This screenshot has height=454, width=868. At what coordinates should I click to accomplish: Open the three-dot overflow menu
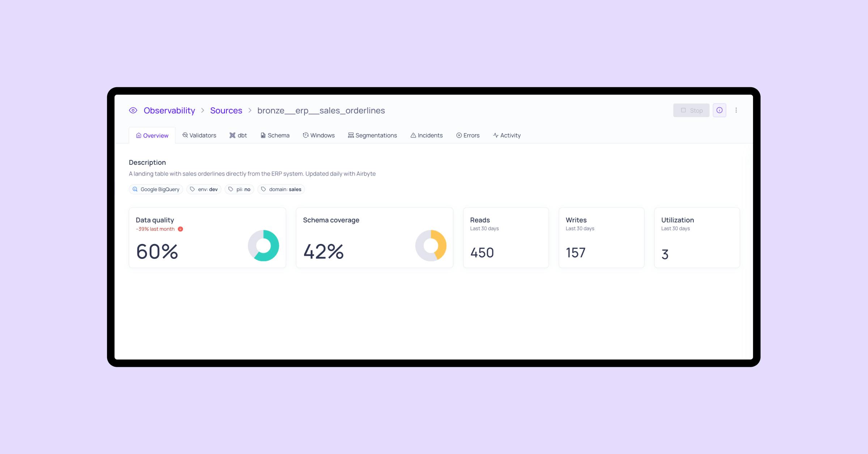(x=736, y=110)
